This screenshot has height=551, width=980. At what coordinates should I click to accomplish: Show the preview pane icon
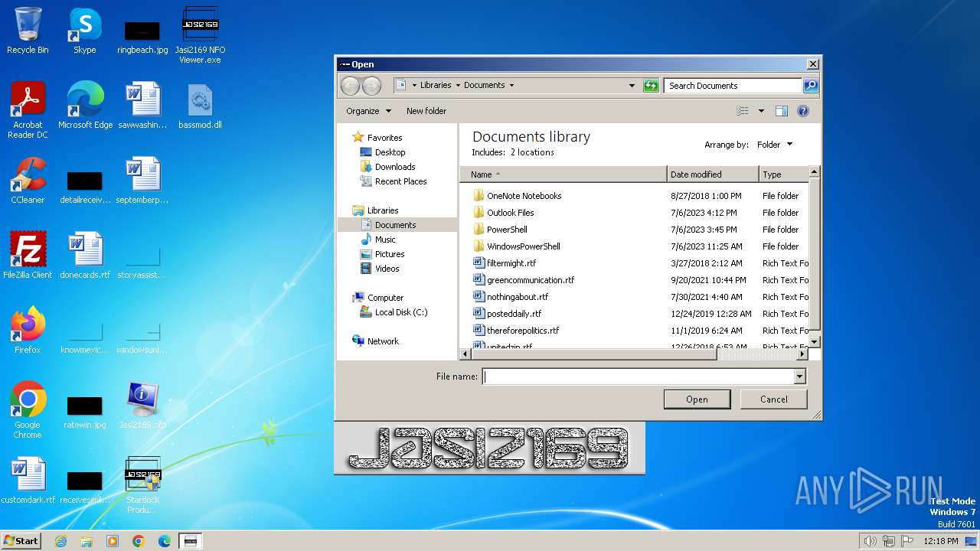point(781,111)
